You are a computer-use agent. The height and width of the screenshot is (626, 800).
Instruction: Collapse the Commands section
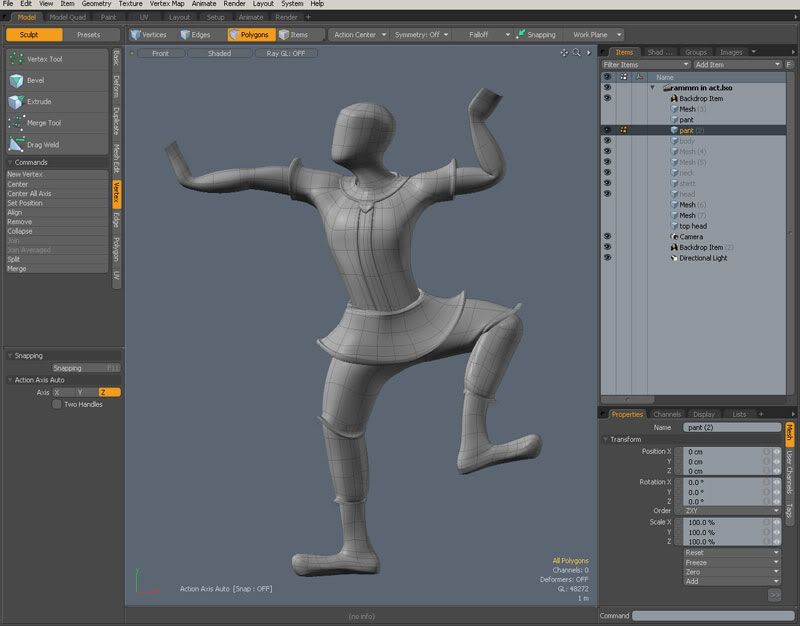[x=10, y=162]
